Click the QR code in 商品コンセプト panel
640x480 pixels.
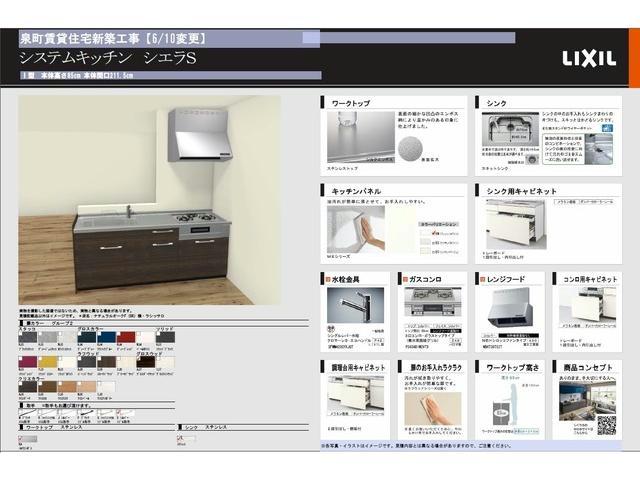tap(606, 424)
